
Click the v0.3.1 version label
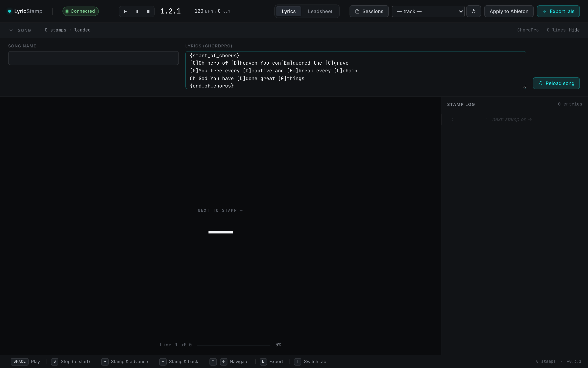[574, 361]
